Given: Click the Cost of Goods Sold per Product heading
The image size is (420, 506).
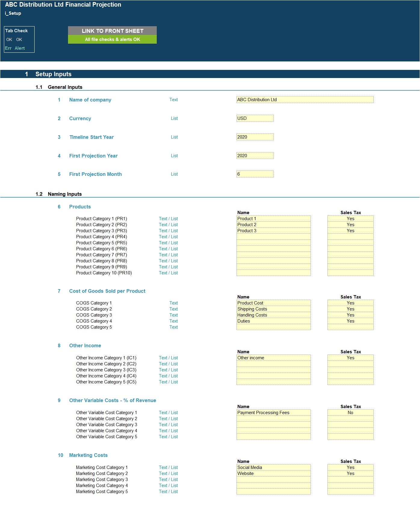Looking at the screenshot, I should coord(107,291).
